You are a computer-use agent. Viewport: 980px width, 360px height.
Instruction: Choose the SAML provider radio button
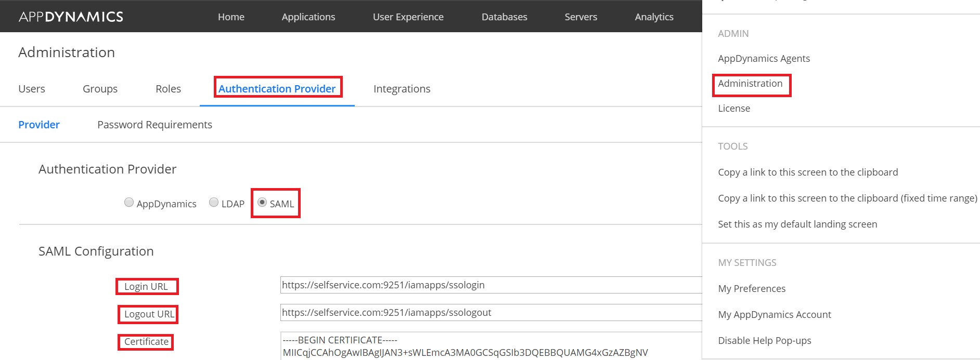[262, 202]
